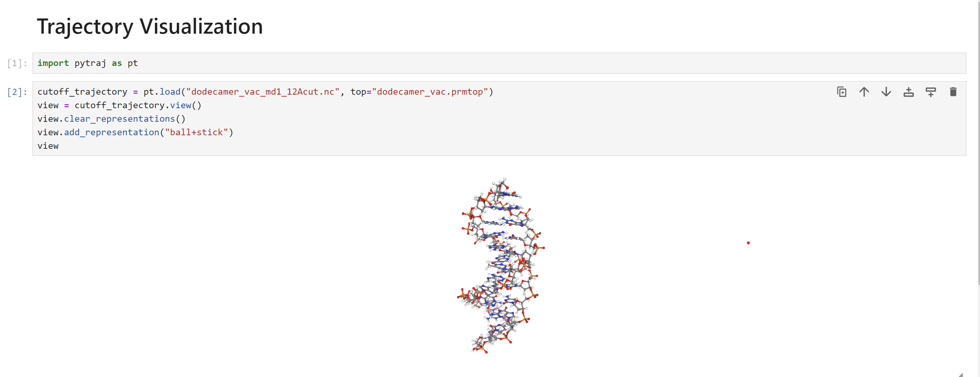Click the move cell up icon

(x=865, y=92)
